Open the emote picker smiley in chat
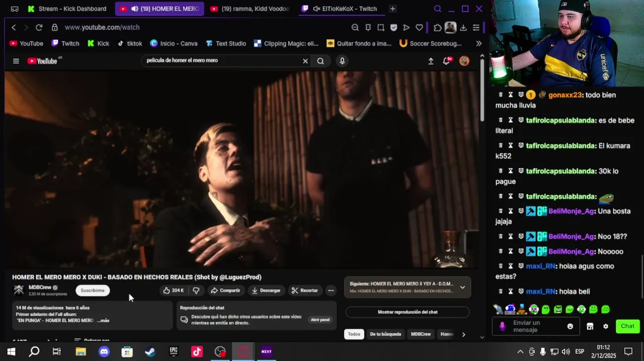The width and height of the screenshot is (644, 361). click(570, 326)
